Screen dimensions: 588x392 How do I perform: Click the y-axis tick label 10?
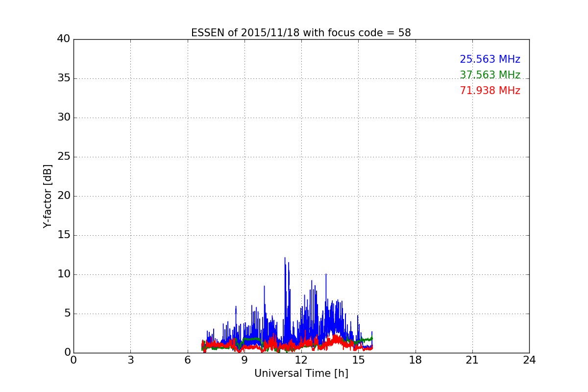point(64,274)
